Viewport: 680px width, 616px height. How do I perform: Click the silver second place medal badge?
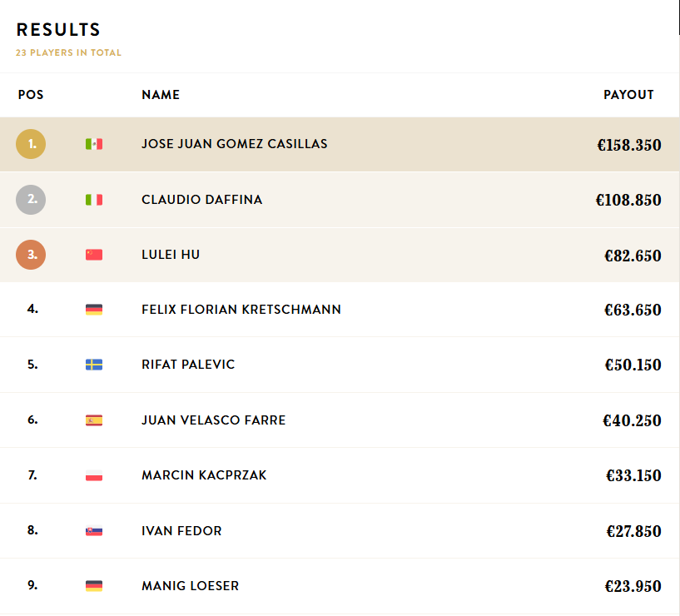coord(31,200)
